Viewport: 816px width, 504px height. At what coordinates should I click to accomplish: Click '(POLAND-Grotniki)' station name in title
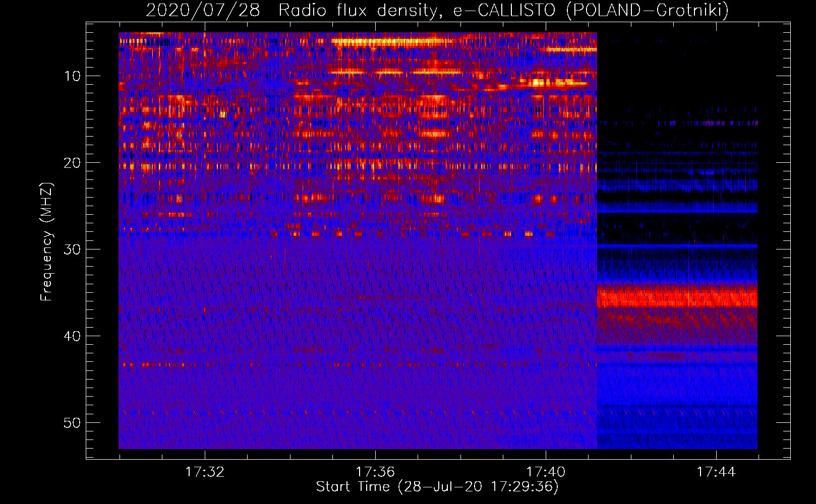click(648, 10)
